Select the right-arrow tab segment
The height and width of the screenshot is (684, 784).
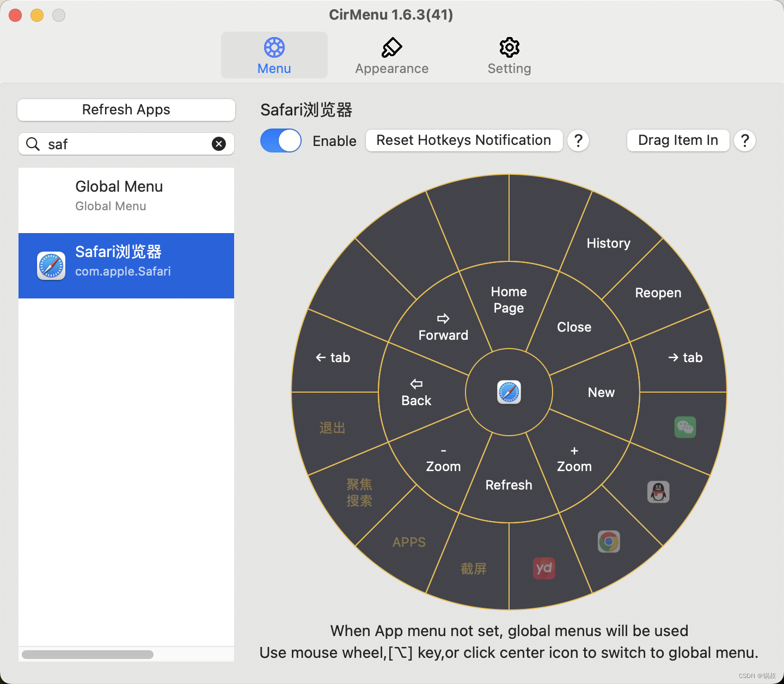pyautogui.click(x=685, y=357)
